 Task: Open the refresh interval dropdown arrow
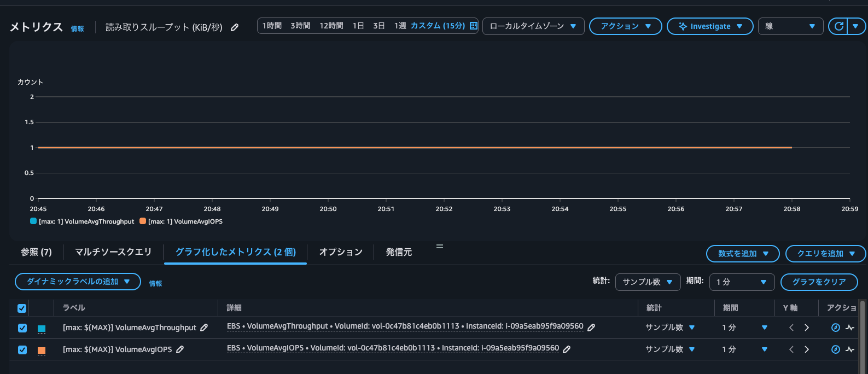[x=856, y=26]
